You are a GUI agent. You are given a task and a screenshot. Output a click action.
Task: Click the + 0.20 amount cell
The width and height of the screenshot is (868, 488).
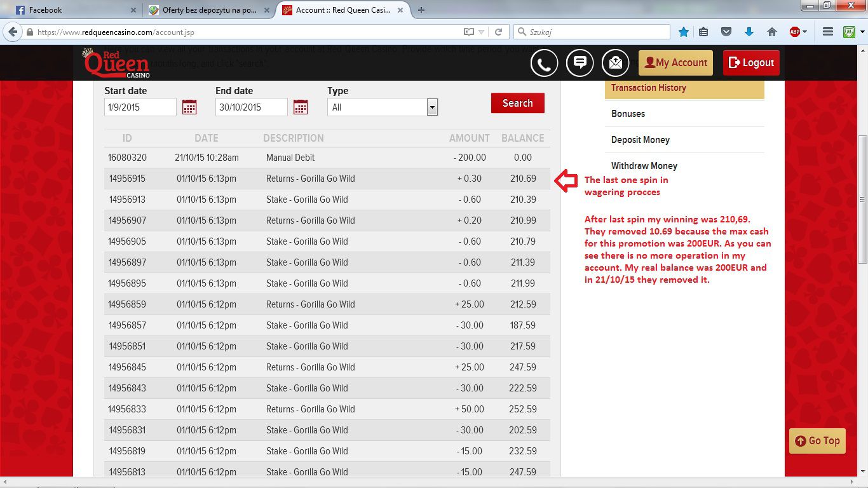[x=470, y=220]
